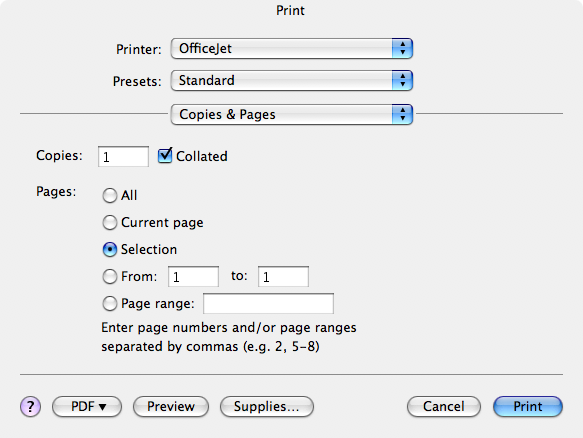Uncheck the Collated checkbox
This screenshot has height=438, width=583.
pos(165,155)
